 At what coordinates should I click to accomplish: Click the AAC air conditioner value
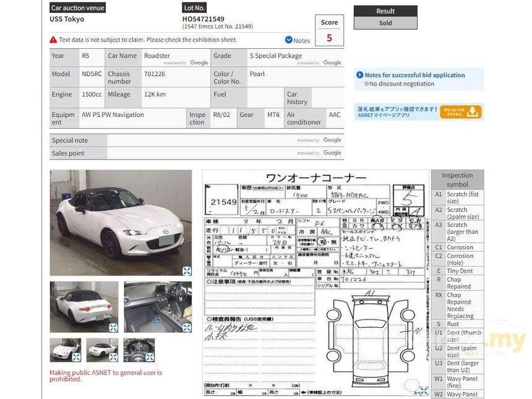coord(334,114)
